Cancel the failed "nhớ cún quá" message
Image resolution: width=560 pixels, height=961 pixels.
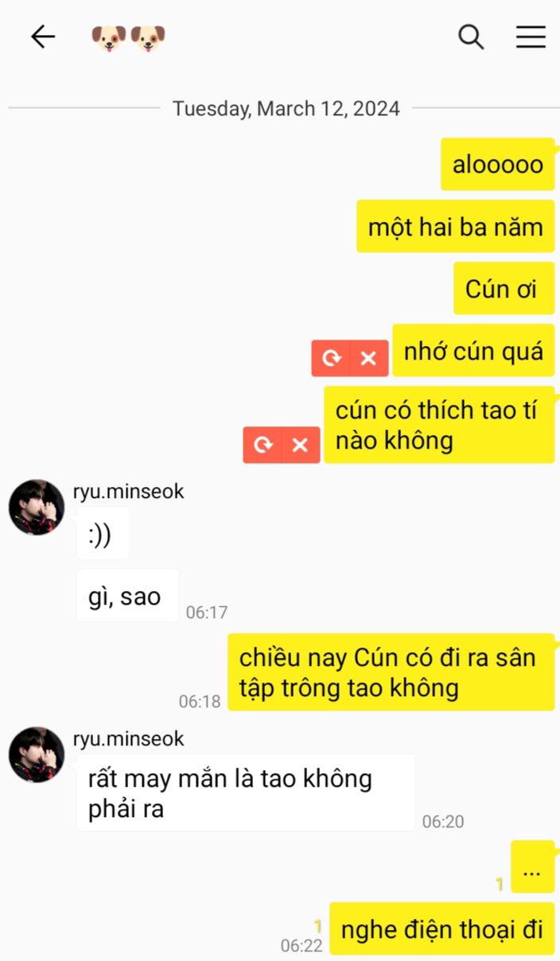(368, 358)
